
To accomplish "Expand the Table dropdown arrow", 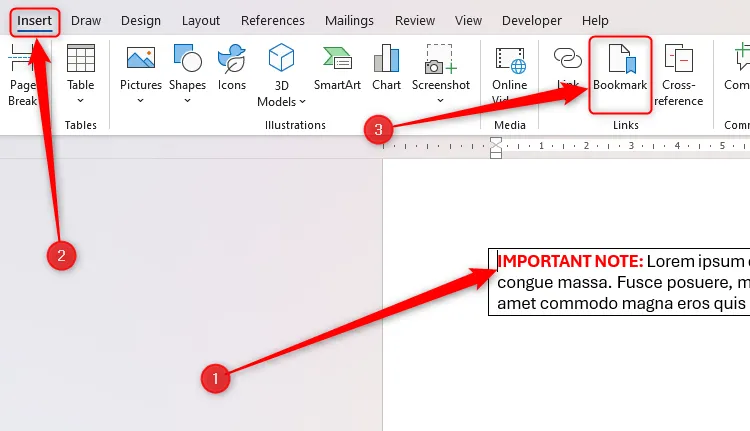I will (x=81, y=101).
